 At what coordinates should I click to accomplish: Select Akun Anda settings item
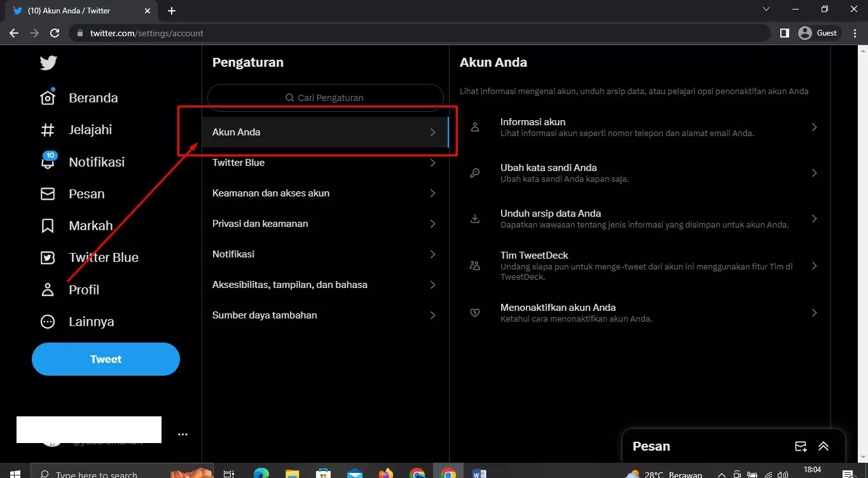click(326, 132)
